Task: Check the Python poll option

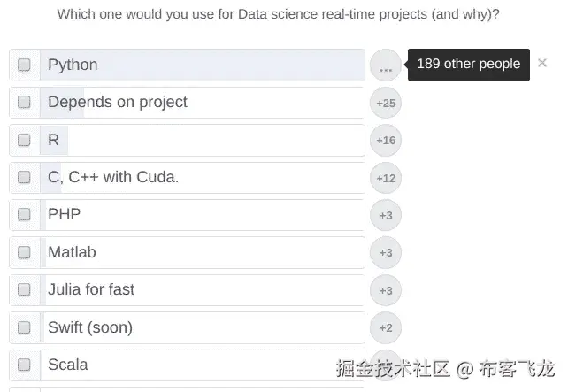Action: tap(24, 65)
